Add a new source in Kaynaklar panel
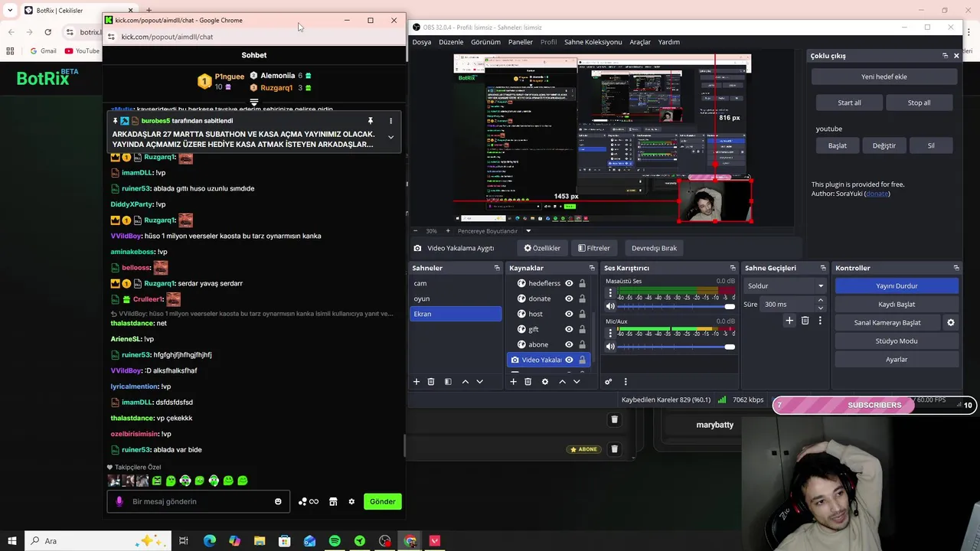 (x=513, y=382)
